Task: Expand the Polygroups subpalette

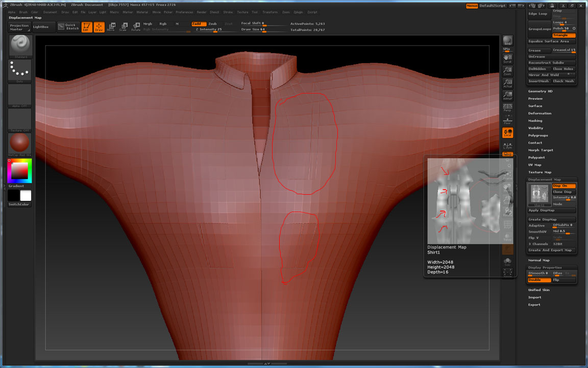Action: tap(538, 135)
